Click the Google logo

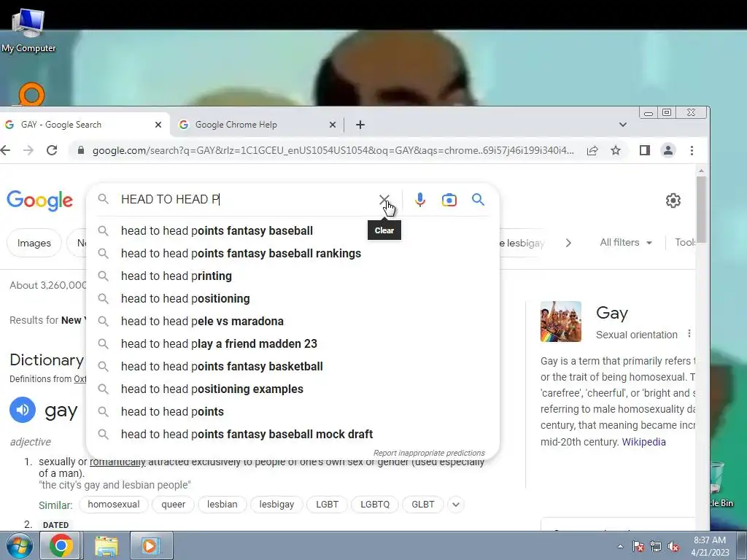pyautogui.click(x=39, y=201)
